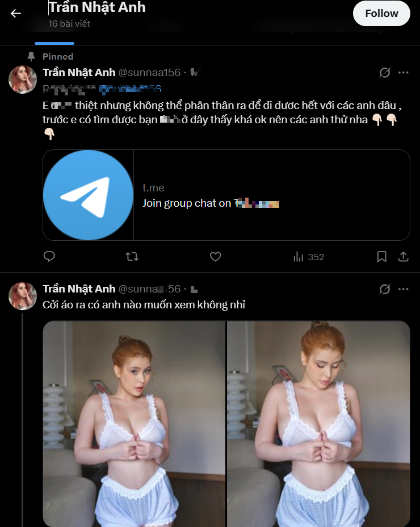This screenshot has height=527, width=420.
Task: Click the Telegram logo thumbnail
Action: (88, 195)
